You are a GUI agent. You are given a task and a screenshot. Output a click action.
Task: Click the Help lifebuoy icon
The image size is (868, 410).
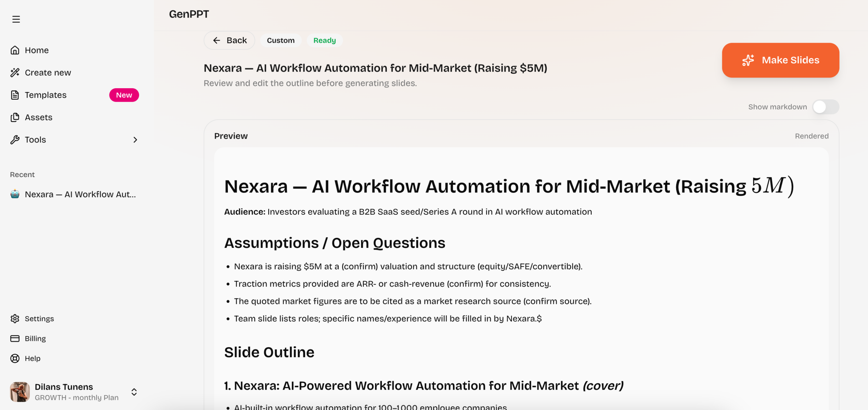[x=15, y=358]
